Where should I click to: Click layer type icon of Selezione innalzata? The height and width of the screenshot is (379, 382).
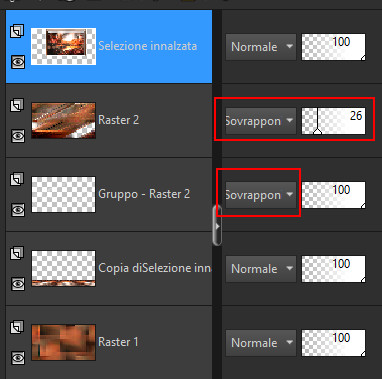[17, 31]
